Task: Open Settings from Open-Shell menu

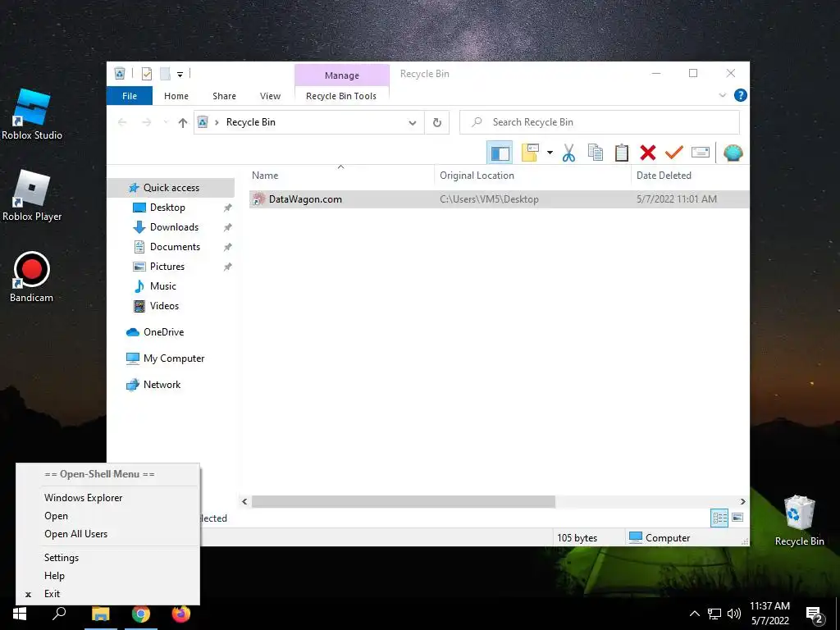Action: [107, 558]
